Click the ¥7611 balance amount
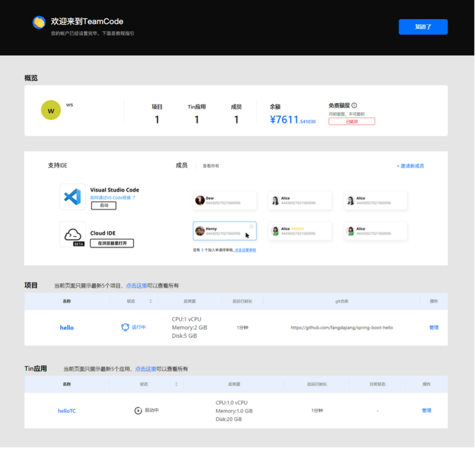This screenshot has width=476, height=449. [x=293, y=120]
